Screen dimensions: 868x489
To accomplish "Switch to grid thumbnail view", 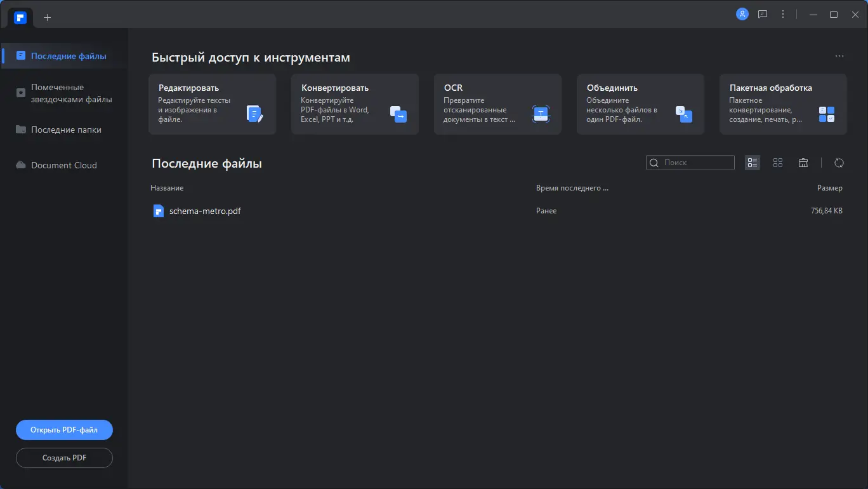I will 778,163.
